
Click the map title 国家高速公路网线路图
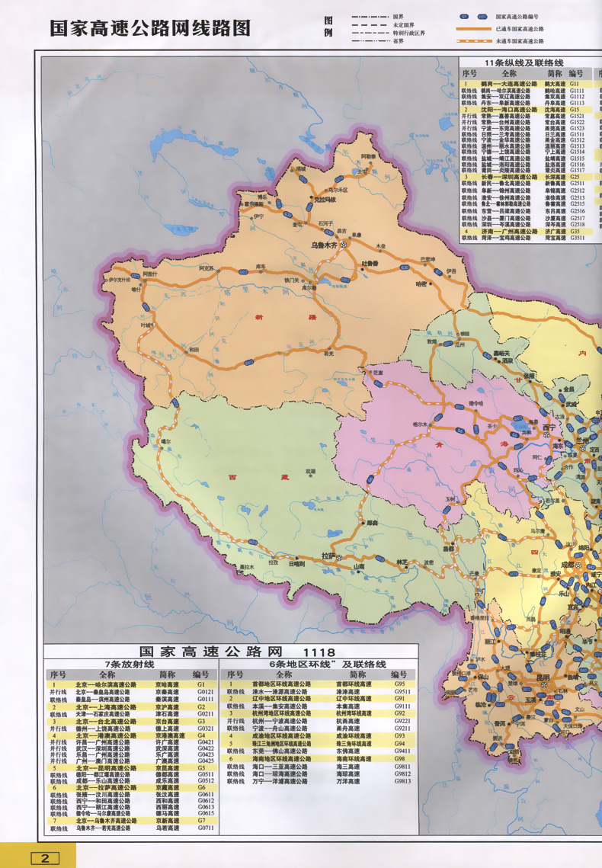click(150, 28)
